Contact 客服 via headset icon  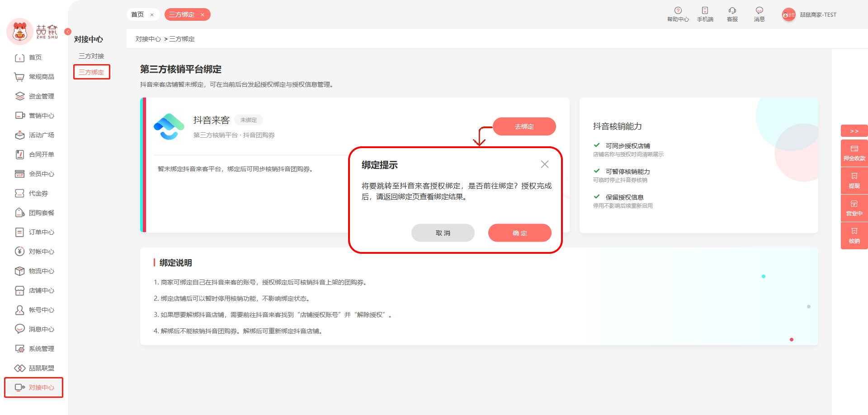click(732, 10)
